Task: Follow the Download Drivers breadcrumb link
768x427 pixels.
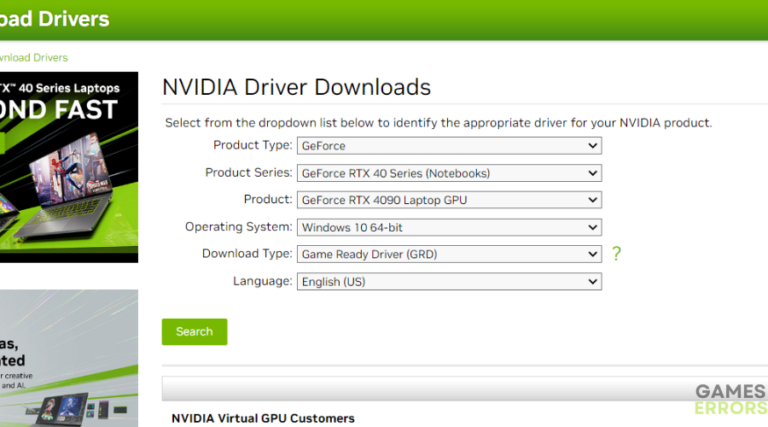Action: click(x=34, y=58)
